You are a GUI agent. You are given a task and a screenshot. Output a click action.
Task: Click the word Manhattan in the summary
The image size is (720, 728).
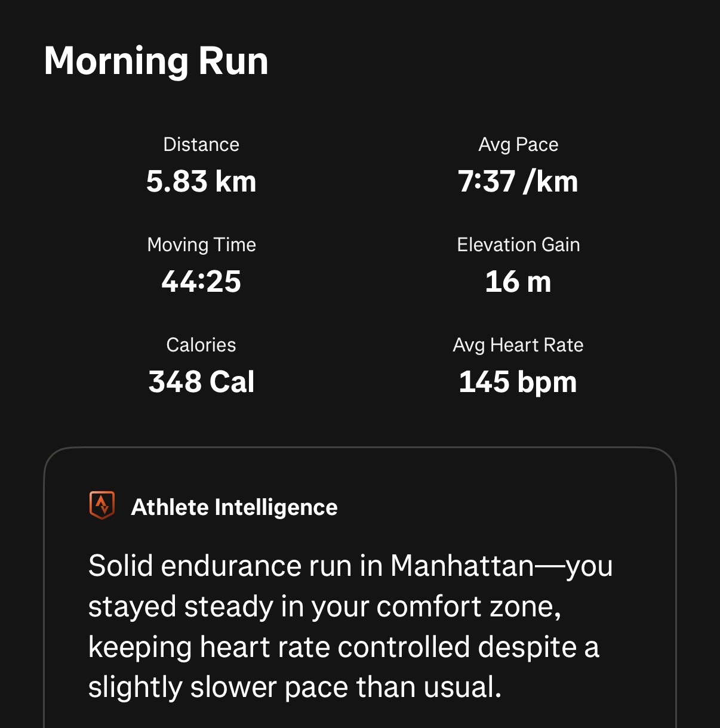pos(462,566)
